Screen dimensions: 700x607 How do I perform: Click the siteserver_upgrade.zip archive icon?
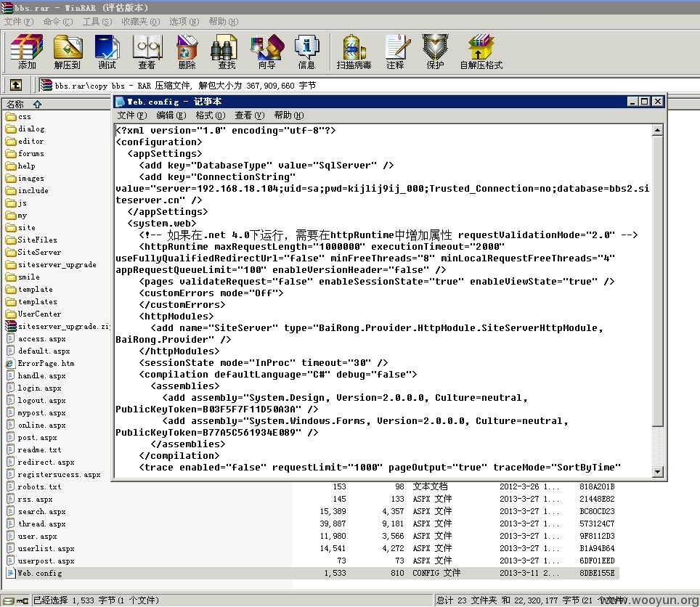11,326
